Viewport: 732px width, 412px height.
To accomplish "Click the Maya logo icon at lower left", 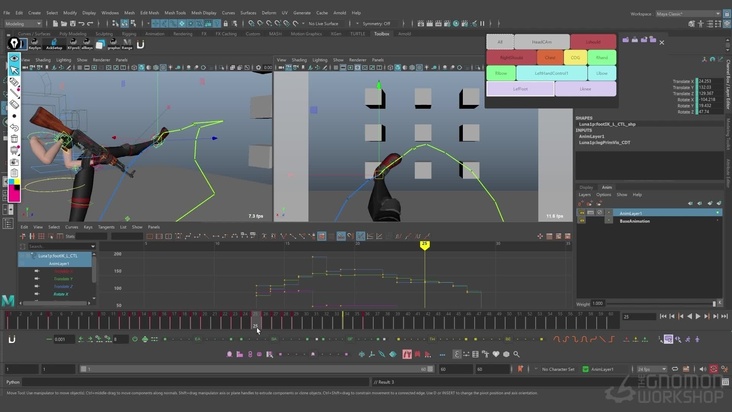I will tap(8, 301).
